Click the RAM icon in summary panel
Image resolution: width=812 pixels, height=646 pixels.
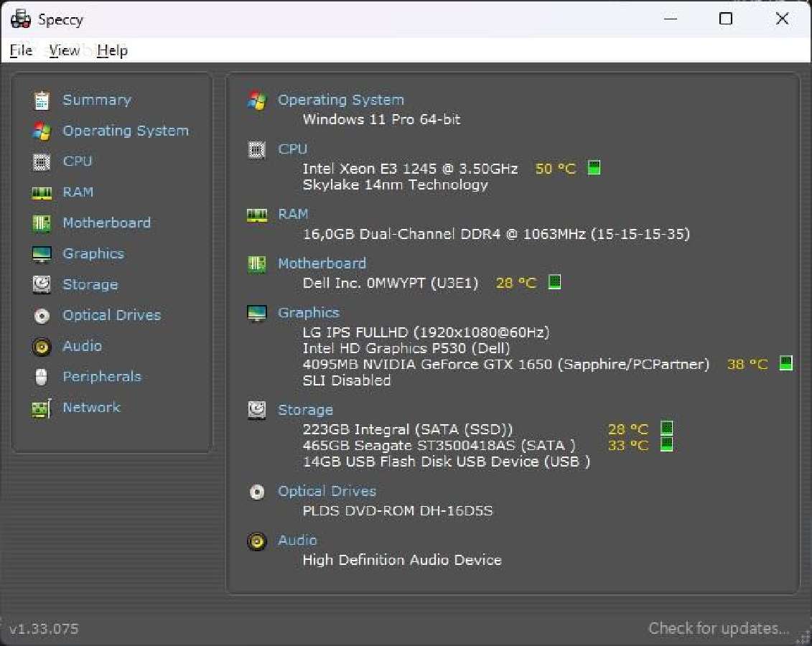point(257,215)
